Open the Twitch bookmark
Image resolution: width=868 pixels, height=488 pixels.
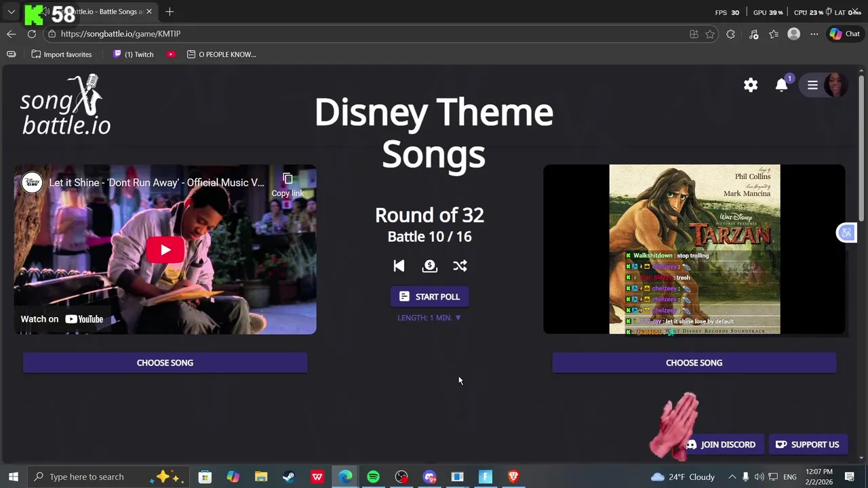click(133, 54)
